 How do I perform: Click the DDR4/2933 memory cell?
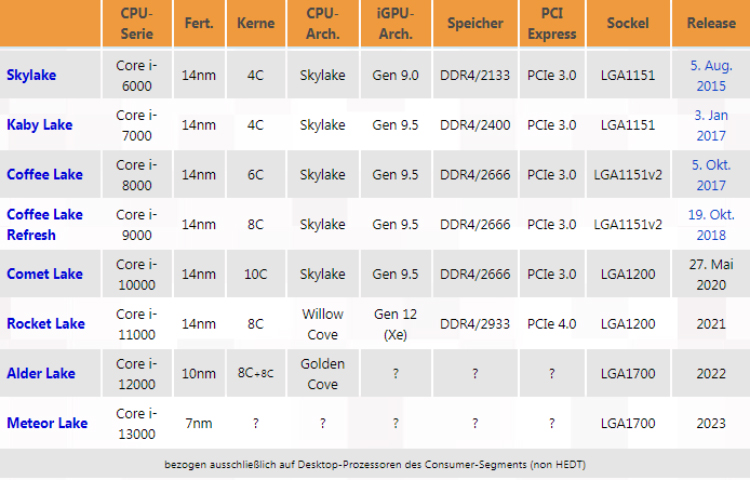[475, 324]
